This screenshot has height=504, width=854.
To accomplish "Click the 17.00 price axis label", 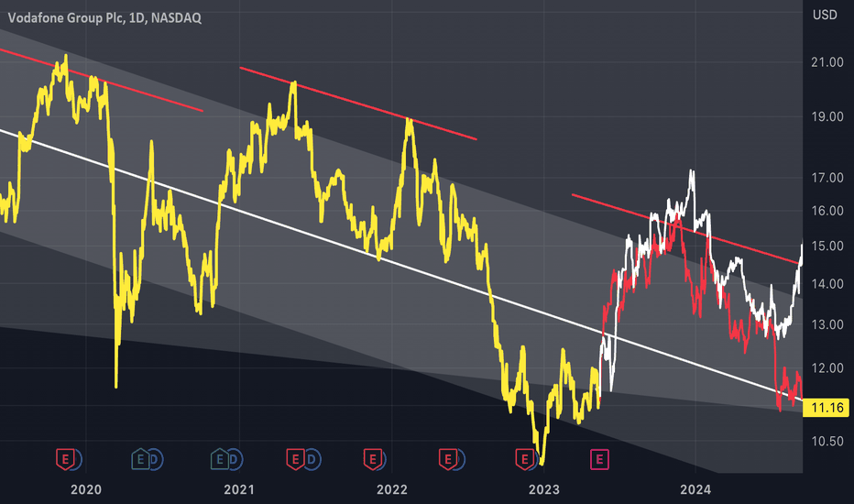I will coord(827,178).
